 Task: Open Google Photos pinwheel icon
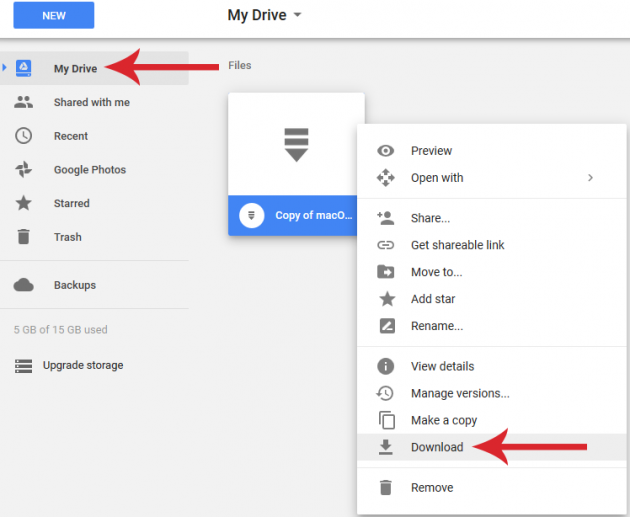(24, 170)
